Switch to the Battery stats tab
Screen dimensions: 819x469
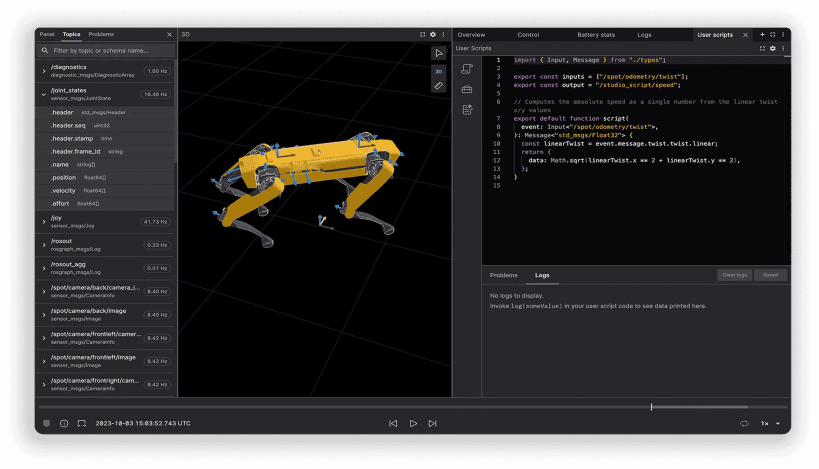(596, 34)
